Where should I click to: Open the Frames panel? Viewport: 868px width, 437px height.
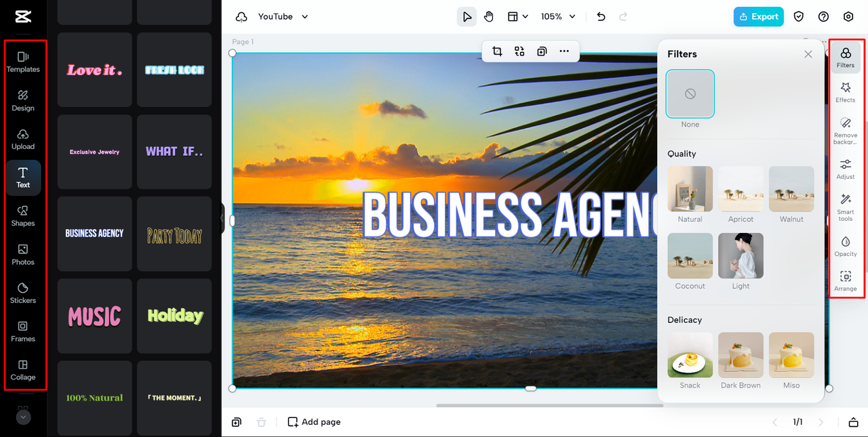23,332
